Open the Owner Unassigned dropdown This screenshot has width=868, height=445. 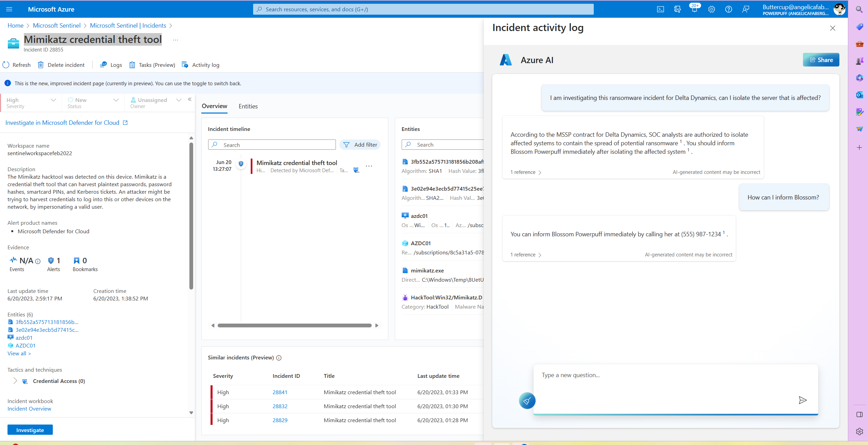[179, 100]
